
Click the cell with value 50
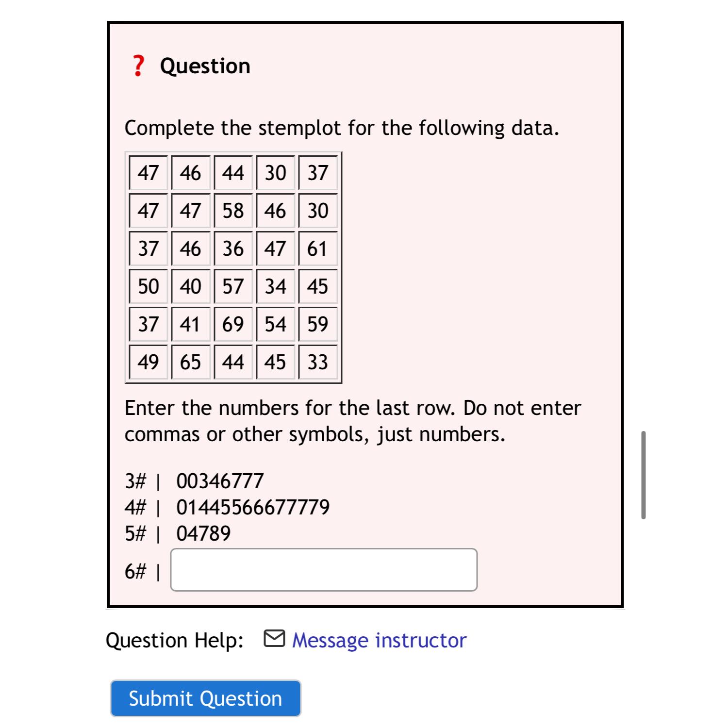point(149,286)
